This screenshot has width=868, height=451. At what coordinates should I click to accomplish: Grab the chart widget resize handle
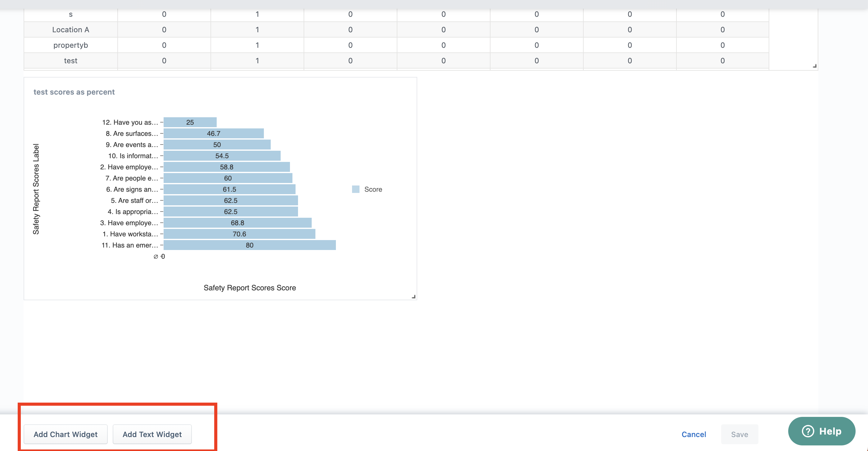pyautogui.click(x=414, y=297)
